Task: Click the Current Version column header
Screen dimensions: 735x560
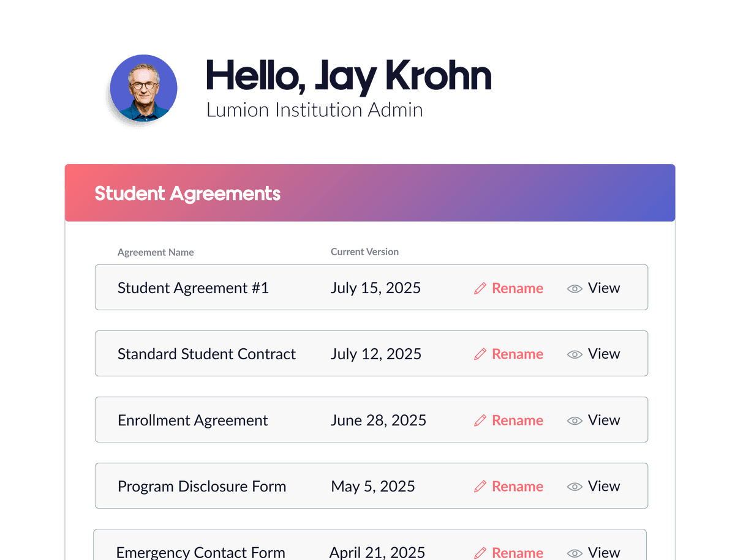Action: click(364, 252)
